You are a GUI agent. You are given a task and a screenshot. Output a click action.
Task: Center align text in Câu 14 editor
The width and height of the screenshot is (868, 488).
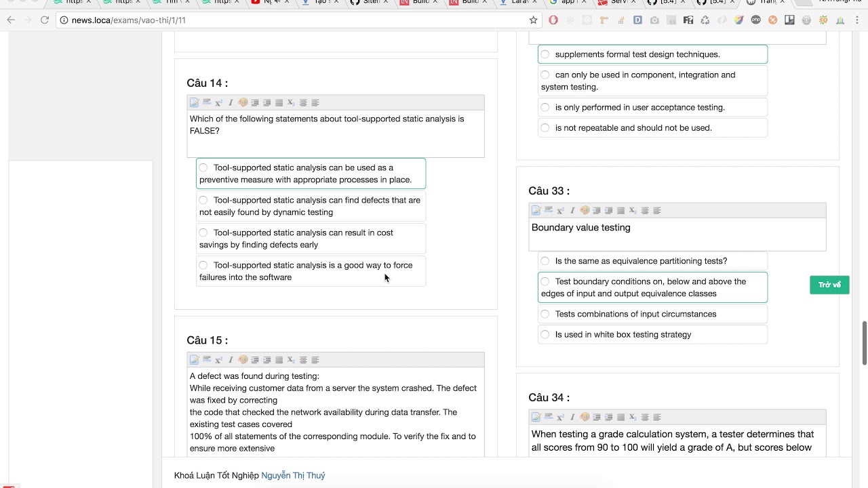(x=303, y=103)
